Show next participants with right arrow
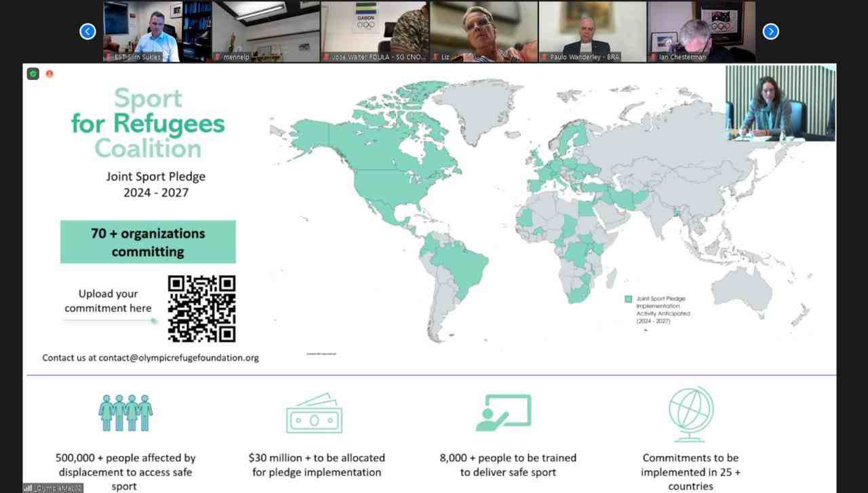 coord(770,31)
